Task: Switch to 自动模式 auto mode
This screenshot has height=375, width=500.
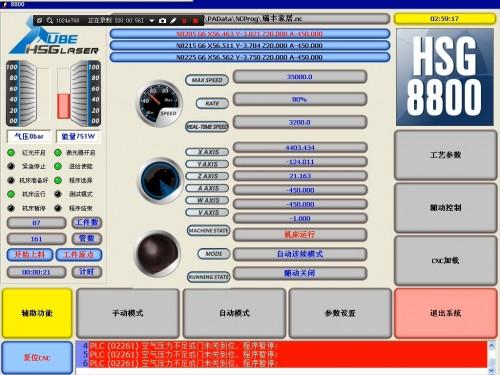Action: click(234, 313)
